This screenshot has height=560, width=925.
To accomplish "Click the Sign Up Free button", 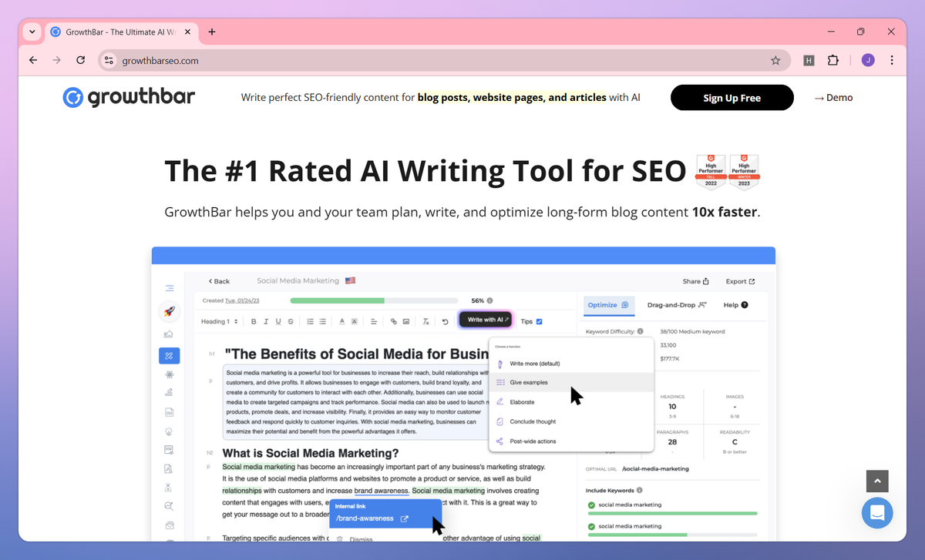I will (x=732, y=98).
